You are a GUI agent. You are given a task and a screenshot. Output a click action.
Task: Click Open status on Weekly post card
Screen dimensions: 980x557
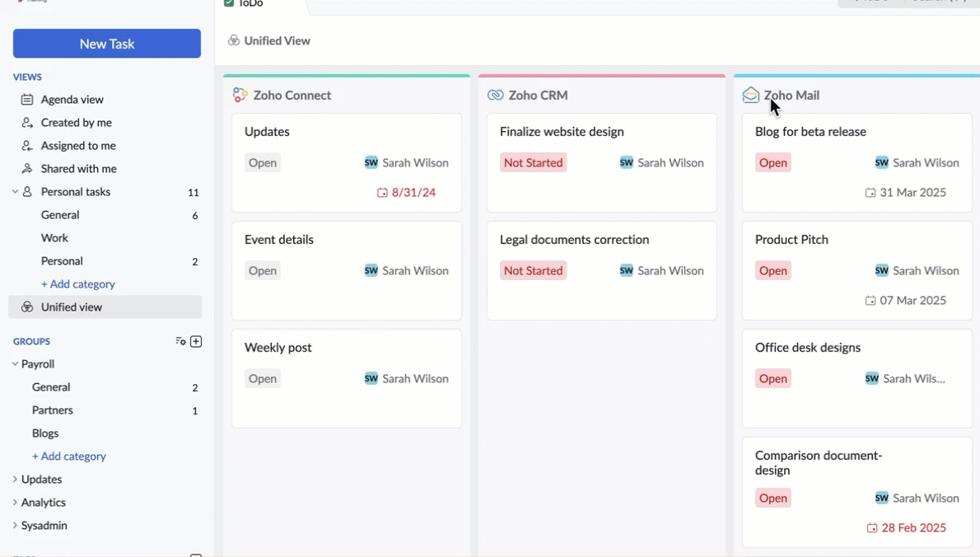click(263, 379)
